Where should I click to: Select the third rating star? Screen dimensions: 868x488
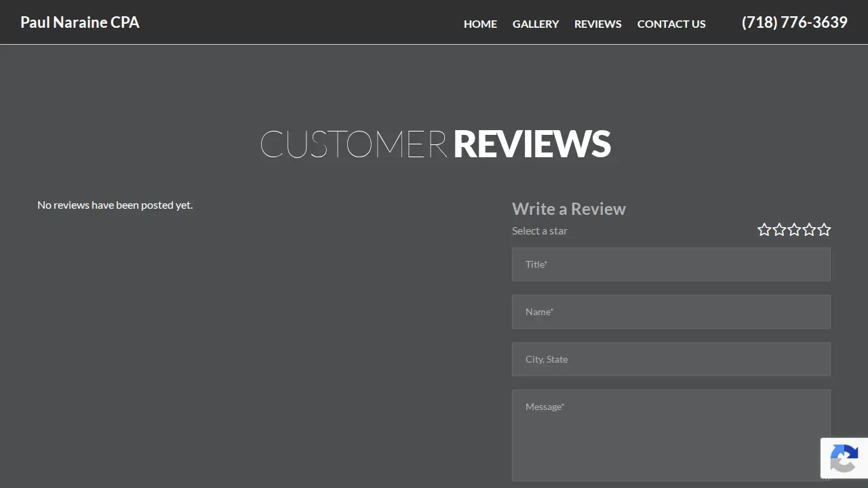[x=794, y=230]
